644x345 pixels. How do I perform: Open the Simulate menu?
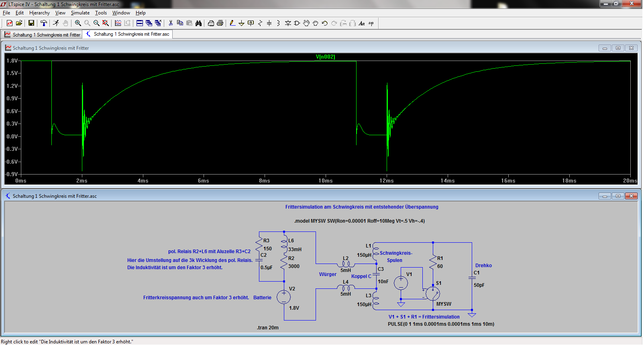80,13
